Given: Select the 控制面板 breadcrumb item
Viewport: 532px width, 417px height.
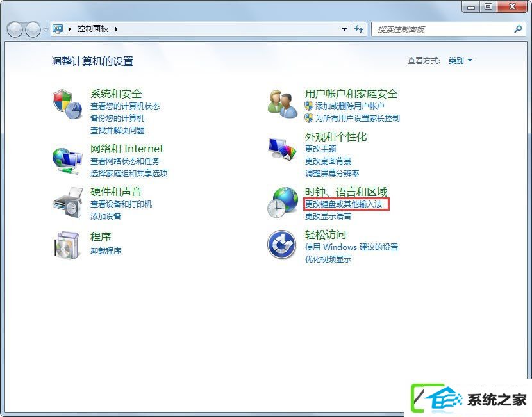Looking at the screenshot, I should pyautogui.click(x=93, y=29).
